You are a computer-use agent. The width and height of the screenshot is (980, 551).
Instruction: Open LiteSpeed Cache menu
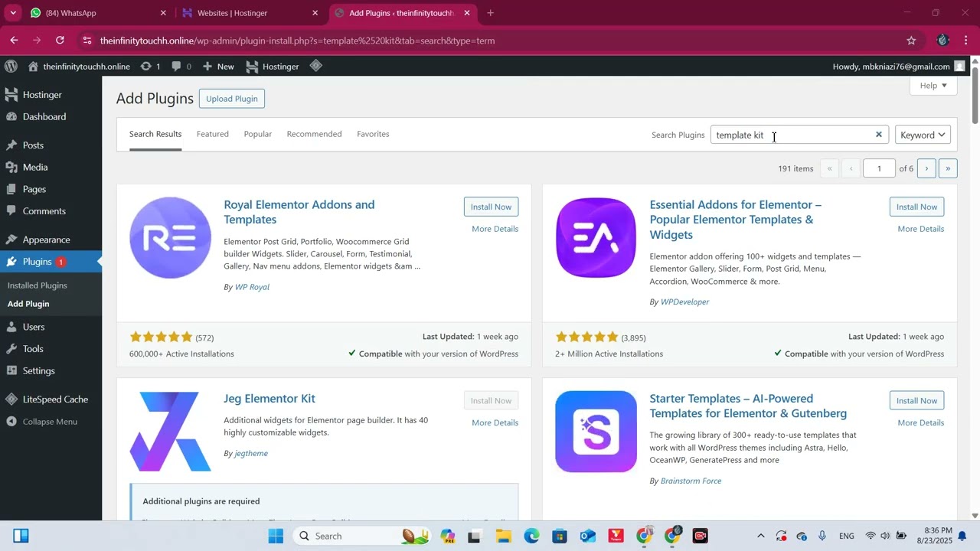[x=51, y=399]
